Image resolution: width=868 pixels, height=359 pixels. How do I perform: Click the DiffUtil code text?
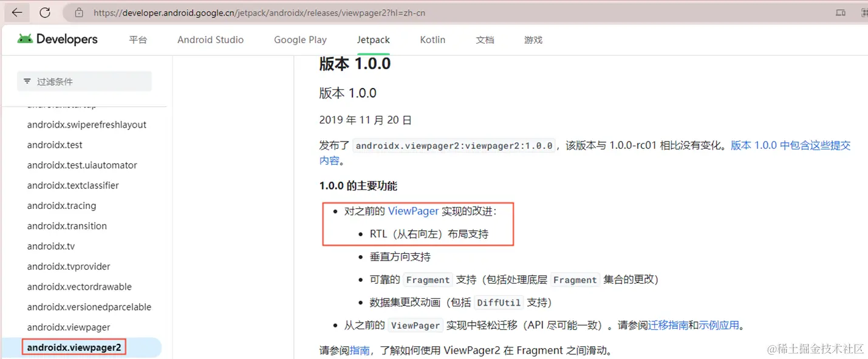click(x=498, y=303)
